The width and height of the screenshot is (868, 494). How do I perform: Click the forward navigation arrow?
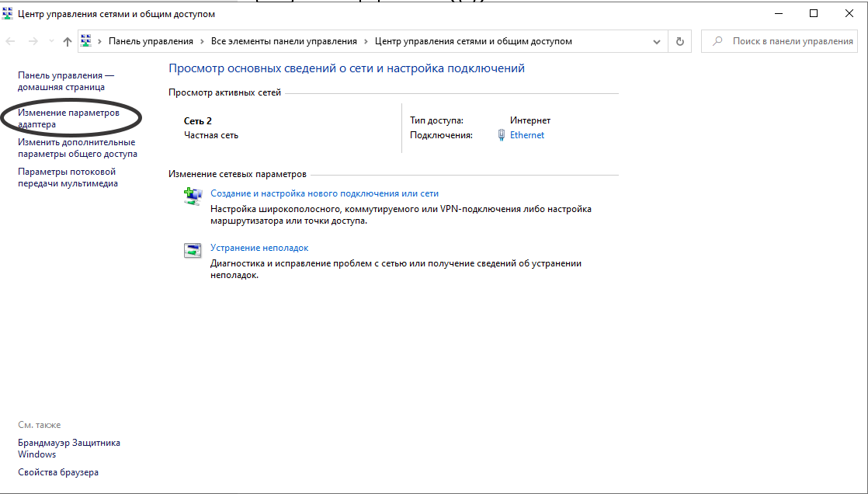pyautogui.click(x=33, y=42)
